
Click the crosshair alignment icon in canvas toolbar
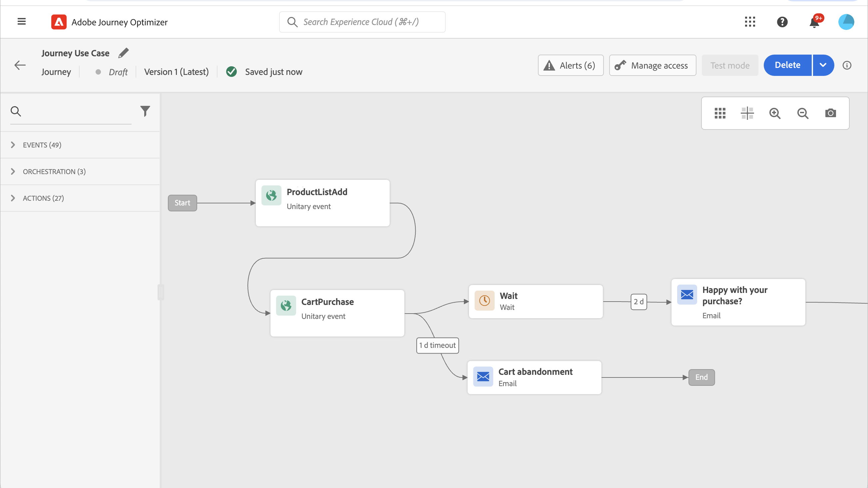coord(747,113)
